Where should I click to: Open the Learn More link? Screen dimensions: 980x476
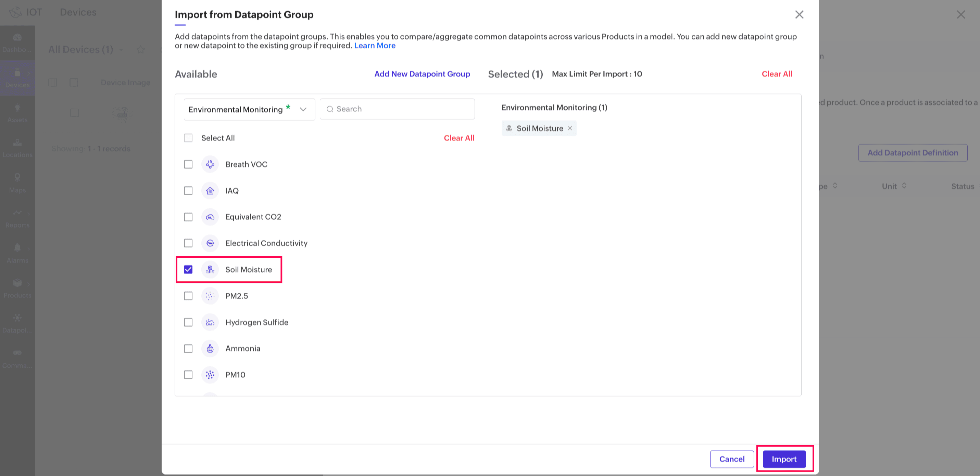[375, 45]
